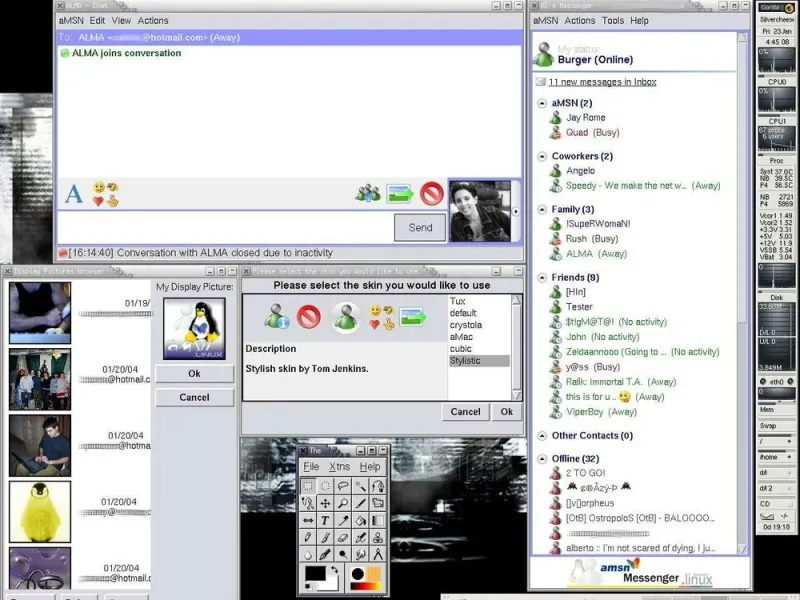Open the font chooser 'A' icon in chat
The width and height of the screenshot is (800, 600).
tap(74, 194)
